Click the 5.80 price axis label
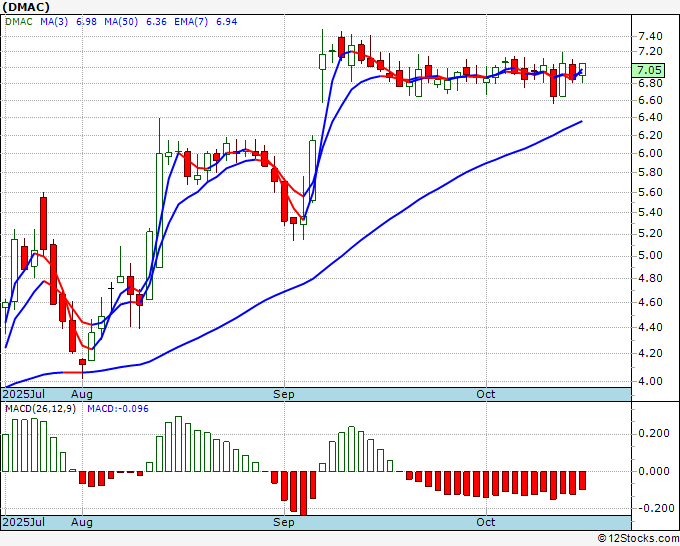Viewport: 680px width, 546px height. (650, 173)
